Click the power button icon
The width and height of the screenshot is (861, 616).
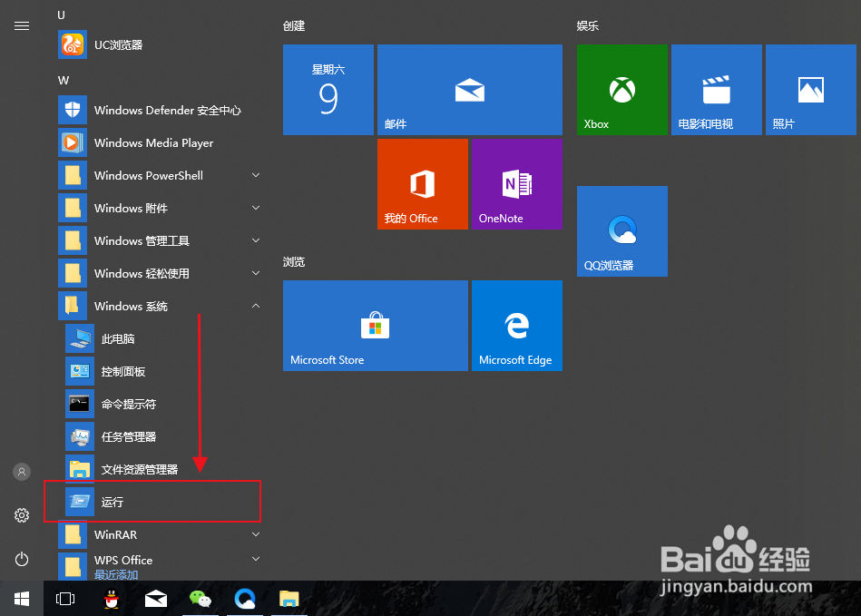pos(22,560)
